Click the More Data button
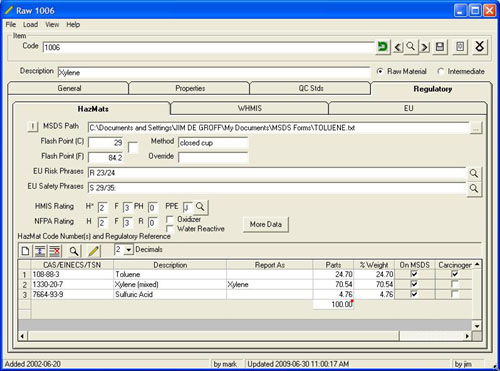 coord(266,224)
